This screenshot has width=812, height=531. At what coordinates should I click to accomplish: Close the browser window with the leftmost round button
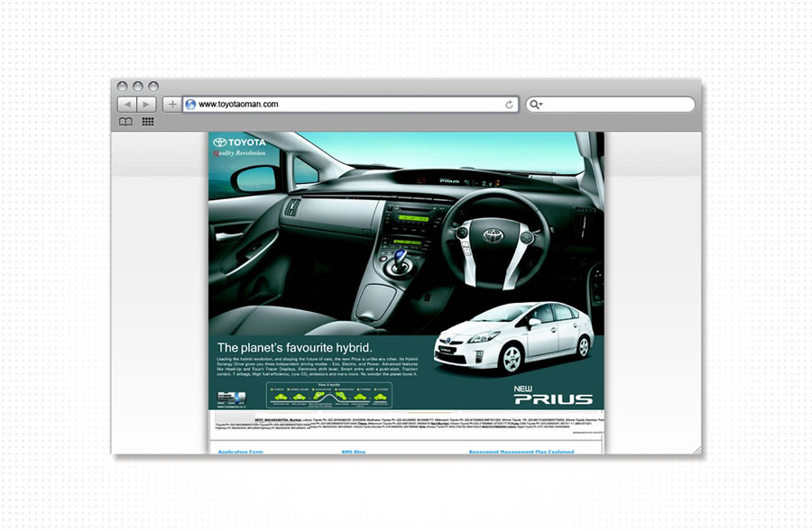[122, 86]
